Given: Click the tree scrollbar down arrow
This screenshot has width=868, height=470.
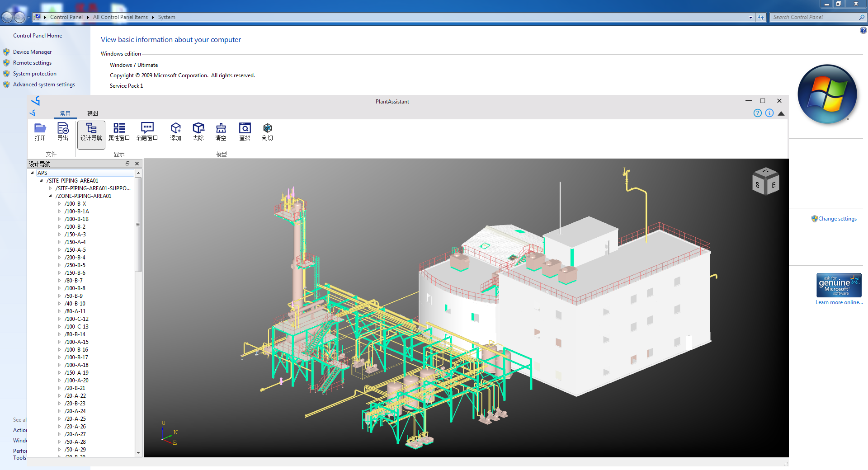Looking at the screenshot, I should point(138,453).
